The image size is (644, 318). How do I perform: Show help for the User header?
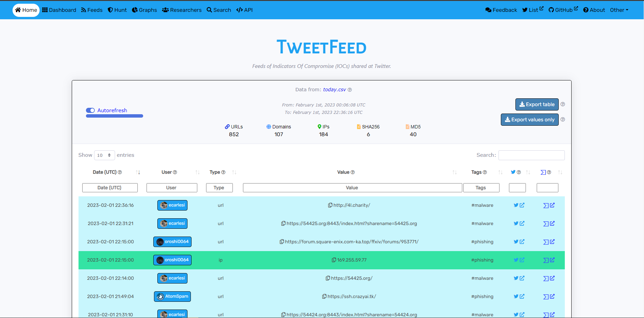pos(175,172)
